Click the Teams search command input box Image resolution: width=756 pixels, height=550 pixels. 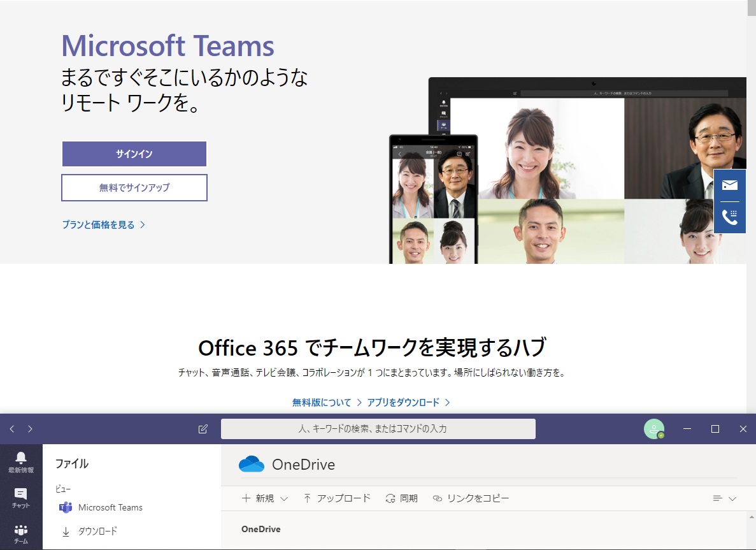point(378,429)
